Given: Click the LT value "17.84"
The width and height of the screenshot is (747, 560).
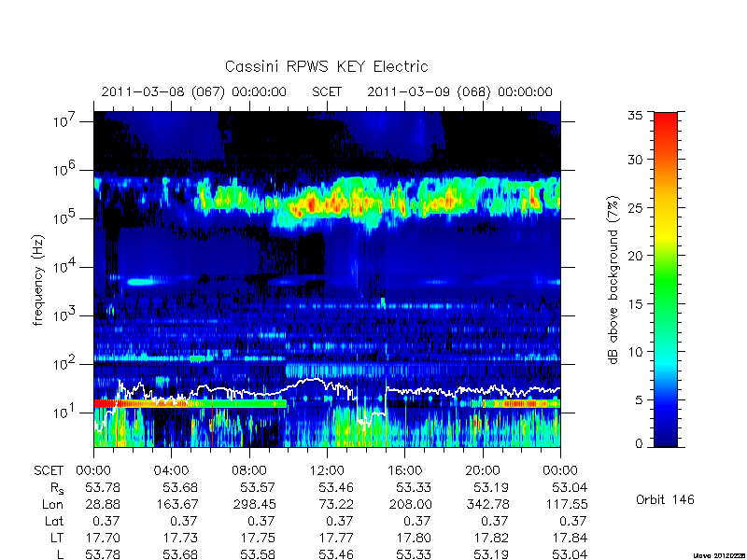Looking at the screenshot, I should click(x=570, y=538).
